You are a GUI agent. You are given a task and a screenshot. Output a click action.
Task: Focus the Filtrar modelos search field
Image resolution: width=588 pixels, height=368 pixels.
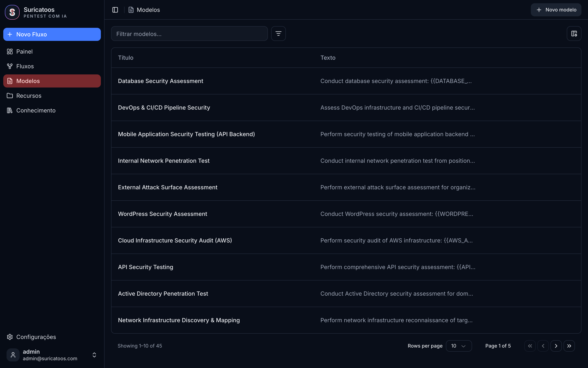coord(189,34)
